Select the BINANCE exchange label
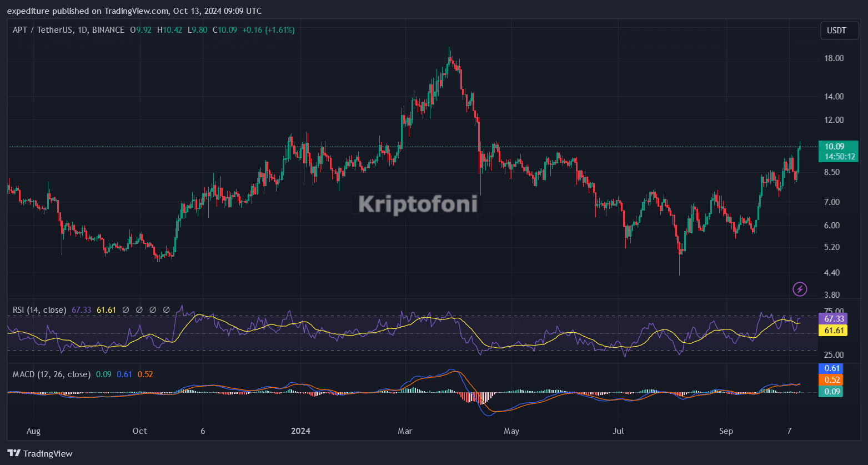 click(x=108, y=30)
